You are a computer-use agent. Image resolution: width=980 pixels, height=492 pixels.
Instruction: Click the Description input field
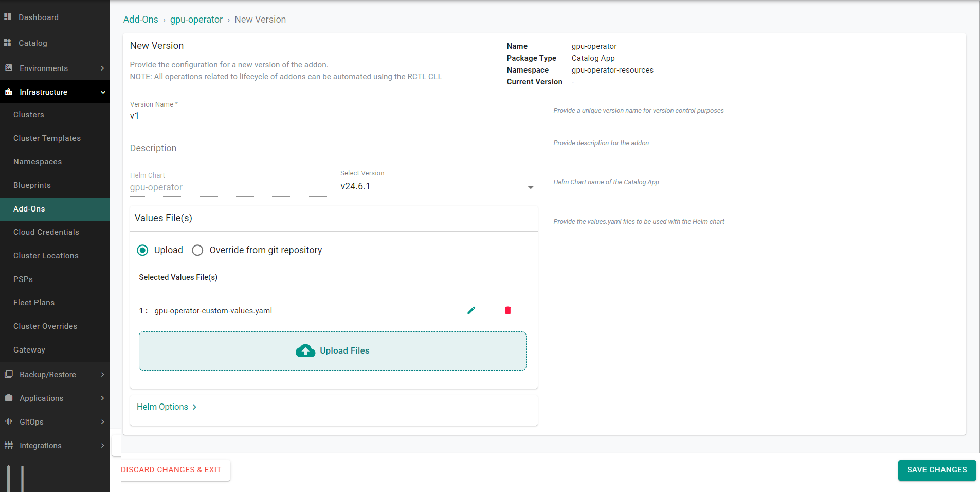[x=334, y=148]
